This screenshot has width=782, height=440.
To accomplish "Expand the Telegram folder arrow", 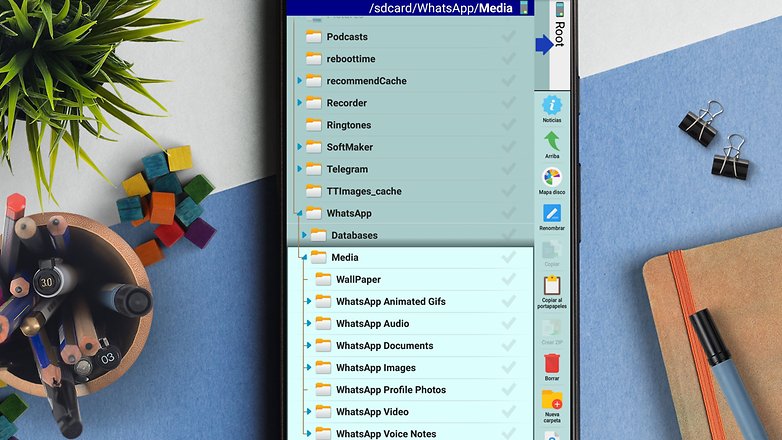I will [x=300, y=169].
